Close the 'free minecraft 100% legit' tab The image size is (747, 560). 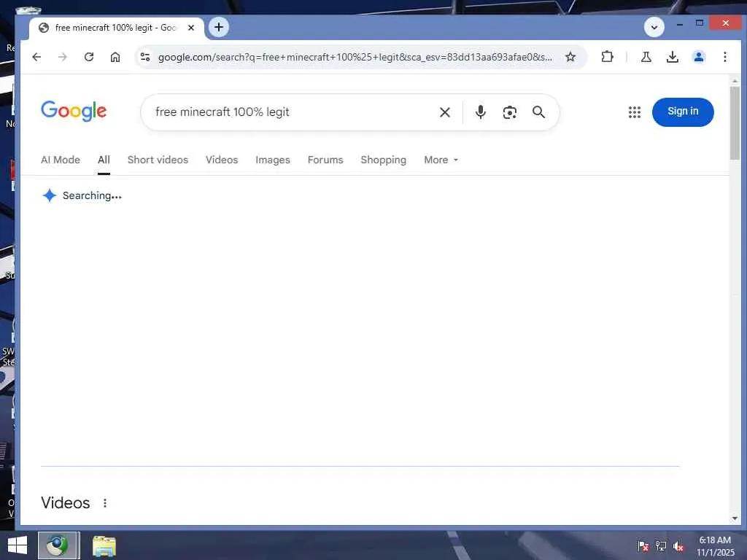pos(191,28)
